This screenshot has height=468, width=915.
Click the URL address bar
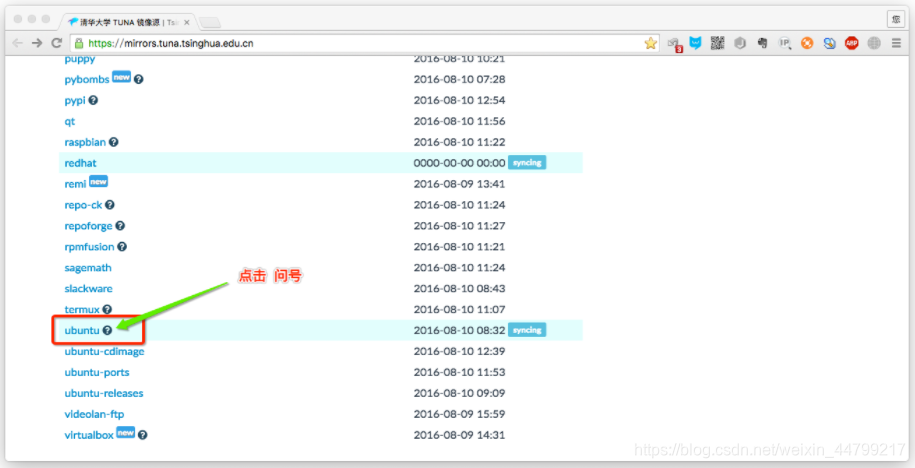tap(365, 43)
